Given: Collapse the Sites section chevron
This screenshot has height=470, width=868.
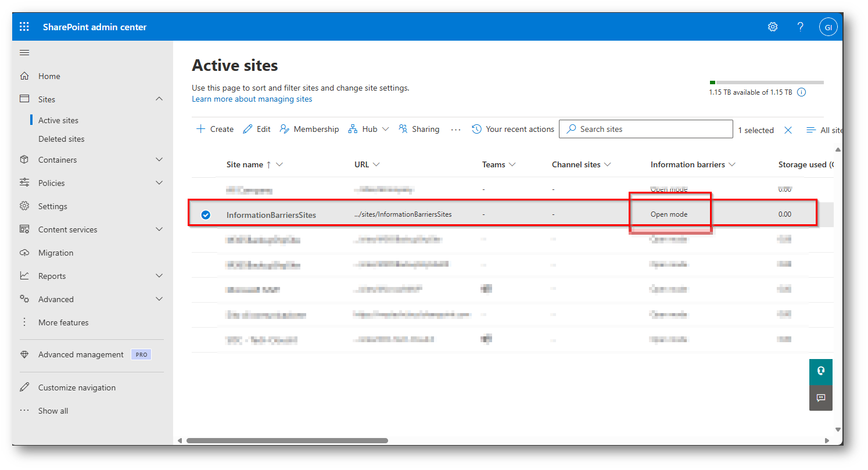Looking at the screenshot, I should click(x=159, y=99).
